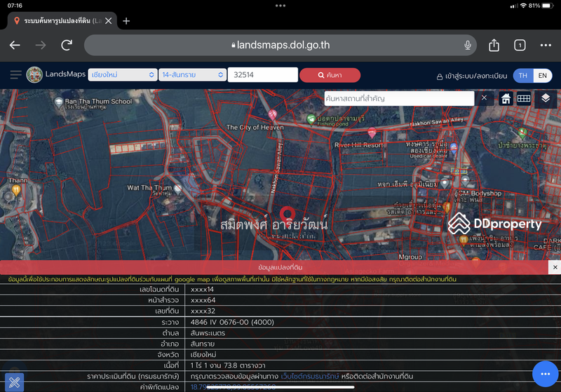
Task: Click the pink City of Heaven marker
Action: coord(272,114)
